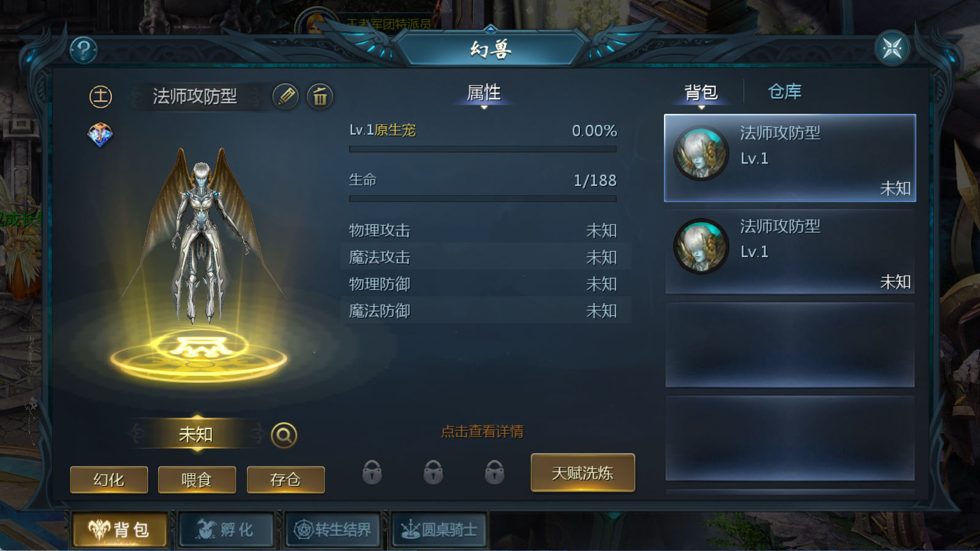Viewport: 980px width, 551px height.
Task: Click the gem diamond icon
Action: (x=100, y=135)
